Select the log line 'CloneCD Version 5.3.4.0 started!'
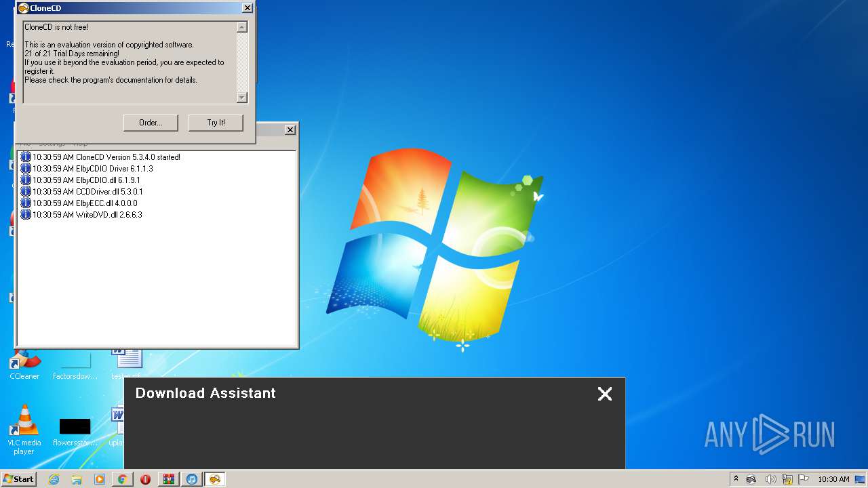Screen dimensions: 868x488 (x=106, y=157)
